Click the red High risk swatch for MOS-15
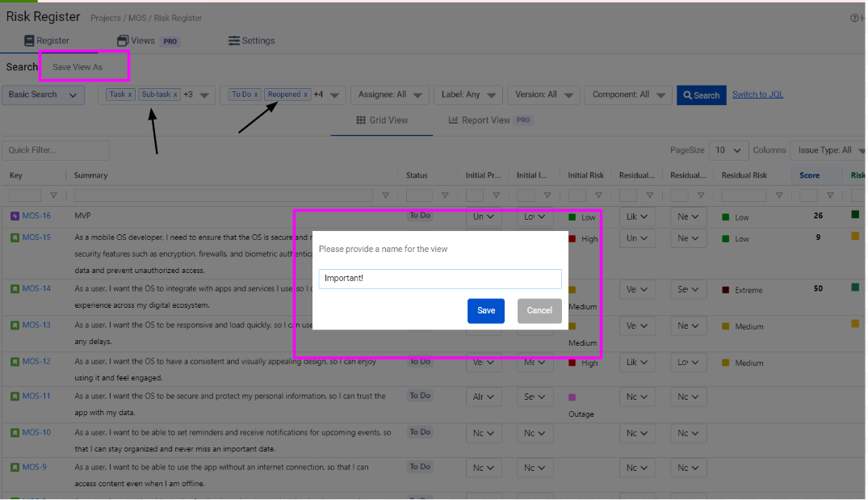 pyautogui.click(x=572, y=238)
